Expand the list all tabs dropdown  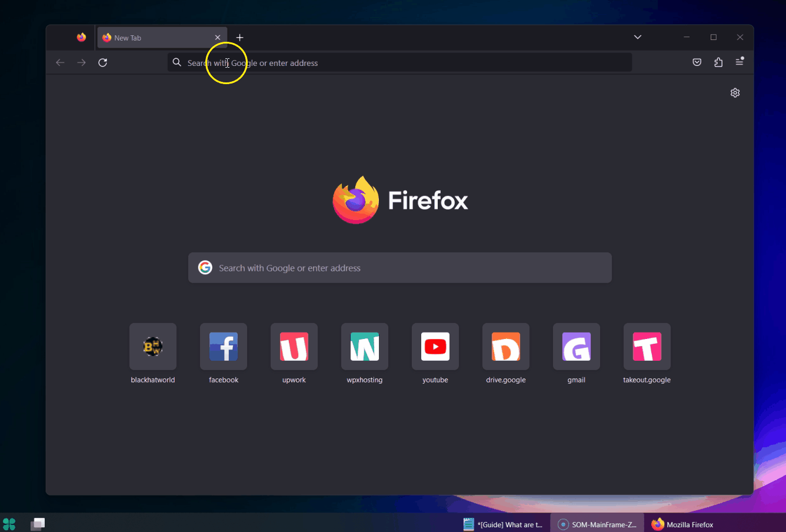click(x=637, y=37)
